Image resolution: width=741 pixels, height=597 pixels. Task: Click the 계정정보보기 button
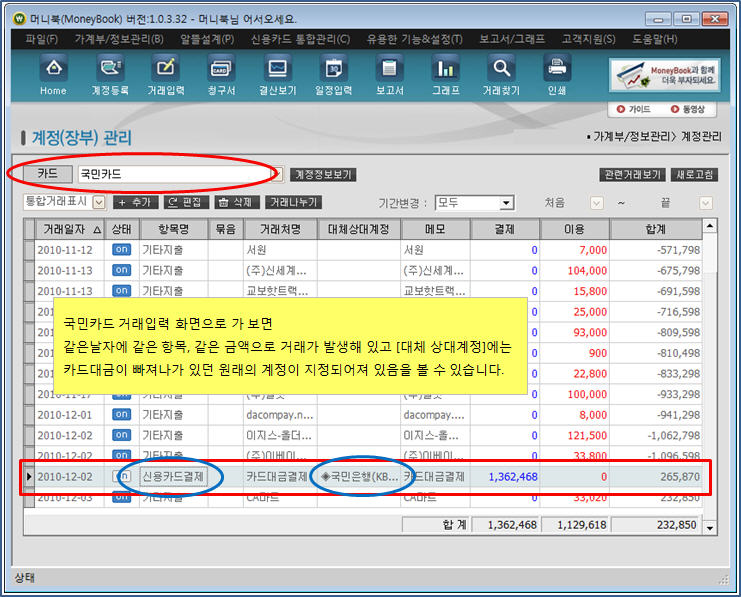click(323, 175)
